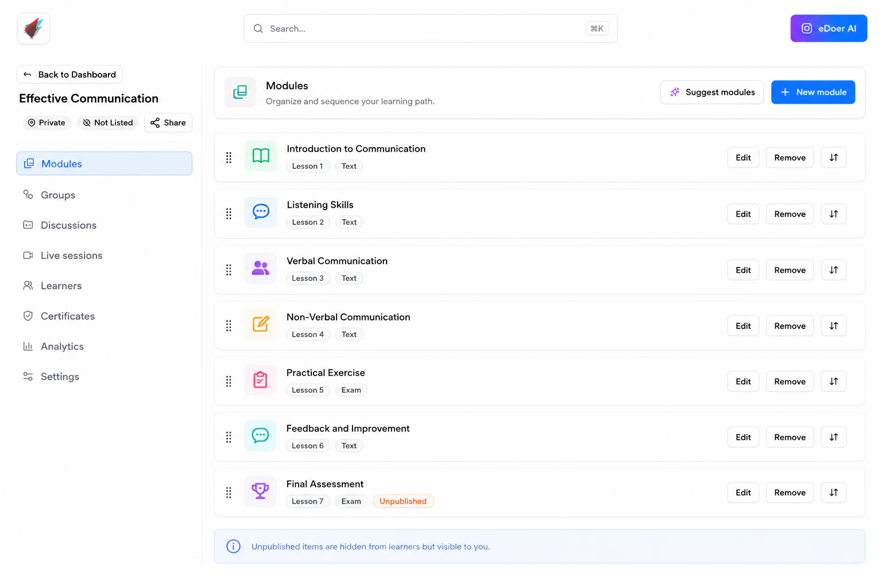Edit the Practical Exercise module

[743, 381]
